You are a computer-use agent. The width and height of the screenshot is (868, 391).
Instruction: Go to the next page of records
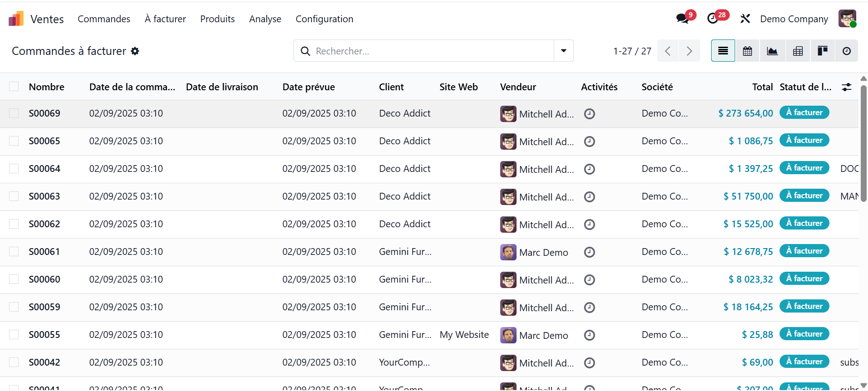tap(689, 51)
